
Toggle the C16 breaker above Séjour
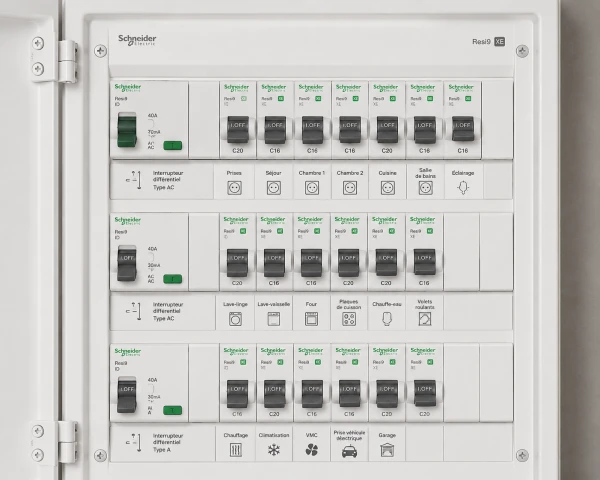275,130
